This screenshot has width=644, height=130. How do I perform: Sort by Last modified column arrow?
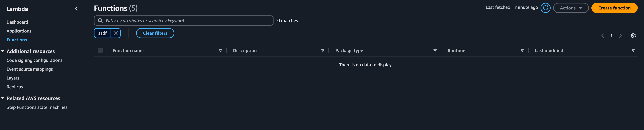pyautogui.click(x=633, y=51)
